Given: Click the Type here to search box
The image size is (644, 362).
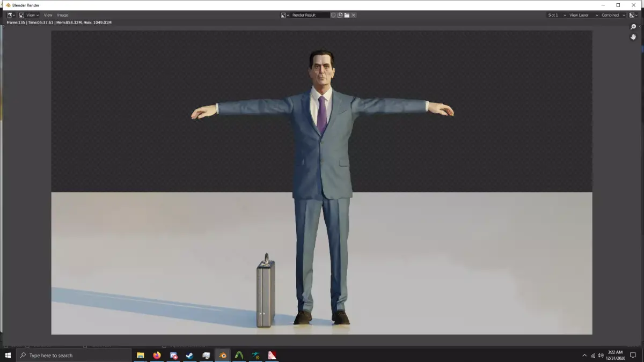Looking at the screenshot, I should tap(74, 356).
